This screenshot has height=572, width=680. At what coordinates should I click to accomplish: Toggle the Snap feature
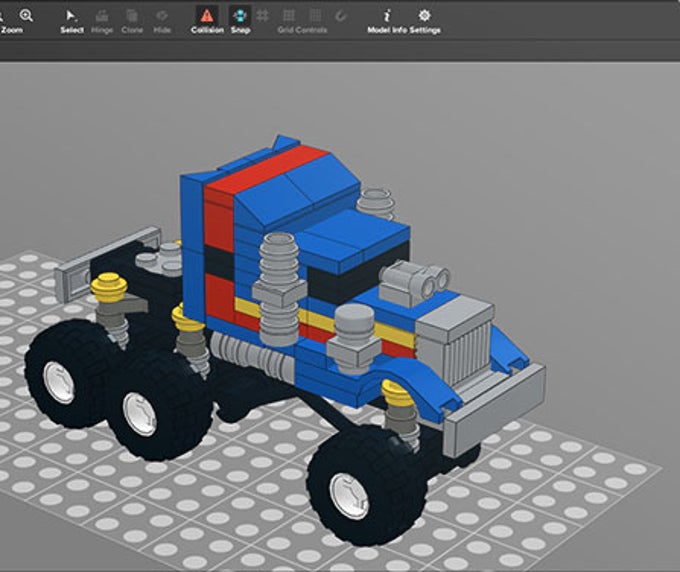240,16
